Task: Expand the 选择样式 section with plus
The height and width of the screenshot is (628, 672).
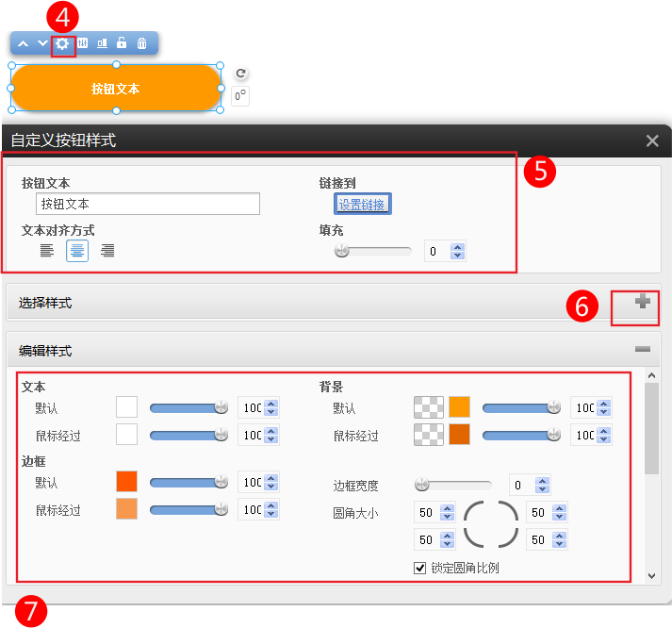Action: click(643, 302)
